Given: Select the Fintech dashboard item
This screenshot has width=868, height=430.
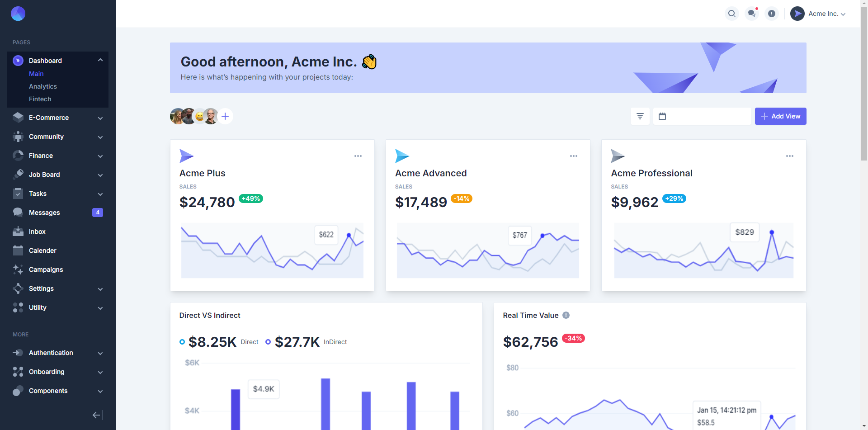Looking at the screenshot, I should (40, 99).
